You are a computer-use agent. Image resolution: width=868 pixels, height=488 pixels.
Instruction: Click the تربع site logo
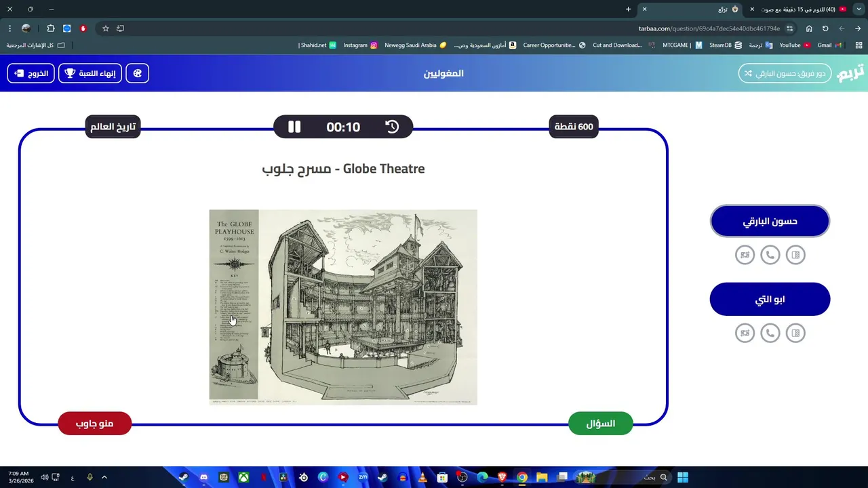[x=850, y=73]
